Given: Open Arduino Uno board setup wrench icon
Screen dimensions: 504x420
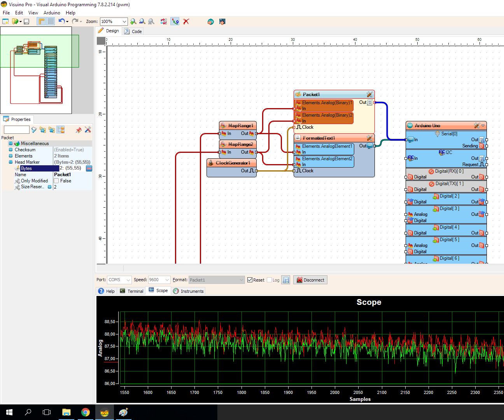Looking at the screenshot, I should pyautogui.click(x=476, y=125).
